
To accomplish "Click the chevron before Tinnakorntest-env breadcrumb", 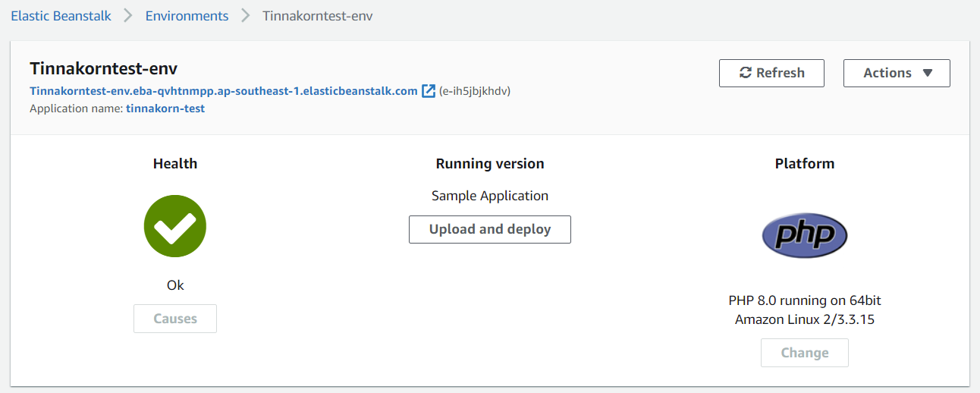I will [x=245, y=16].
